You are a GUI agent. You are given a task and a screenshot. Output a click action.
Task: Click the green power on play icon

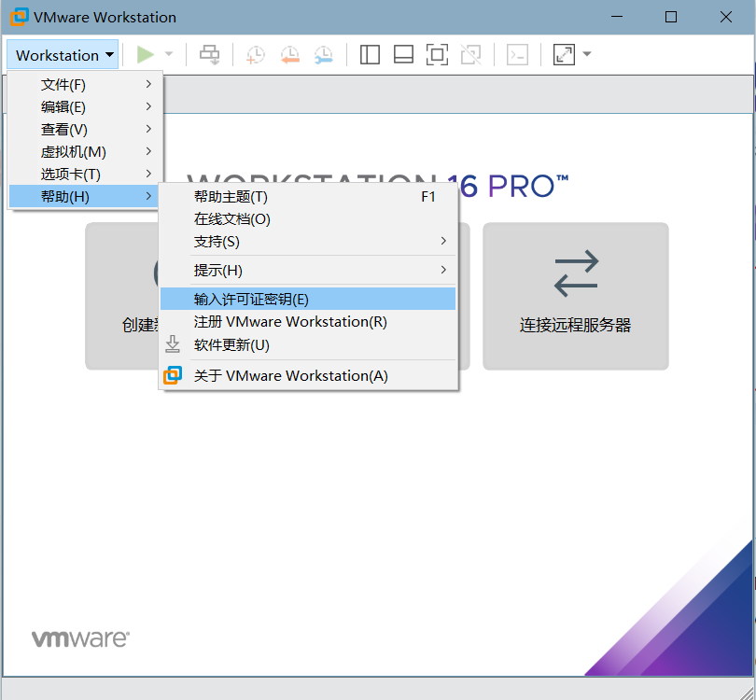145,54
